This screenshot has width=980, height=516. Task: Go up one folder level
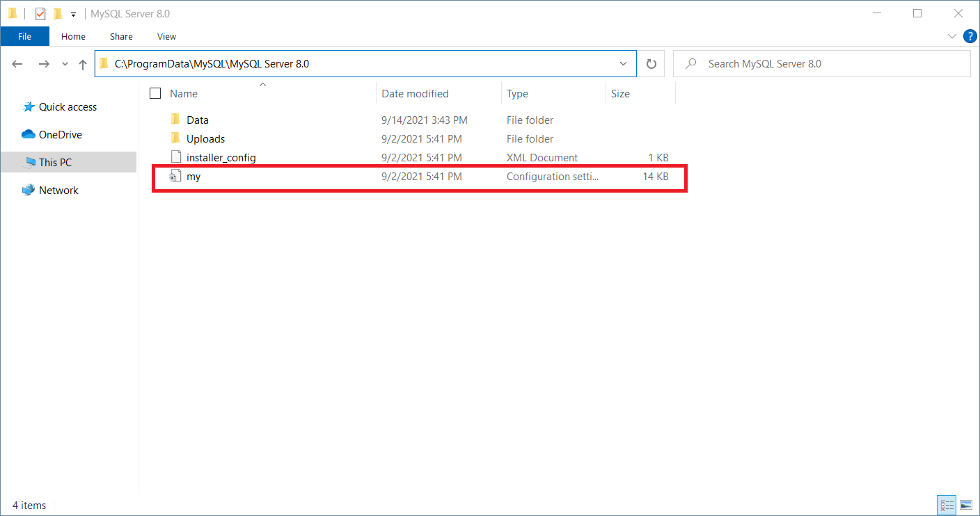click(x=83, y=64)
